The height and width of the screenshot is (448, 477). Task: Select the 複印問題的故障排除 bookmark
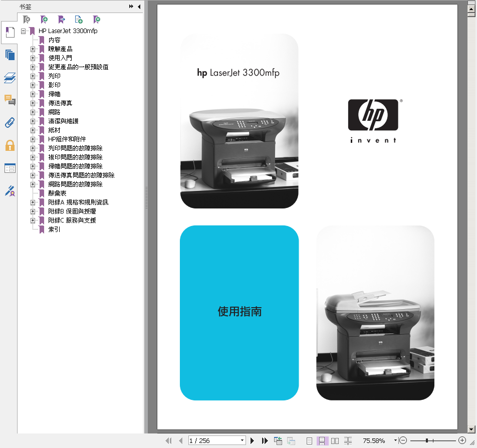pos(75,157)
